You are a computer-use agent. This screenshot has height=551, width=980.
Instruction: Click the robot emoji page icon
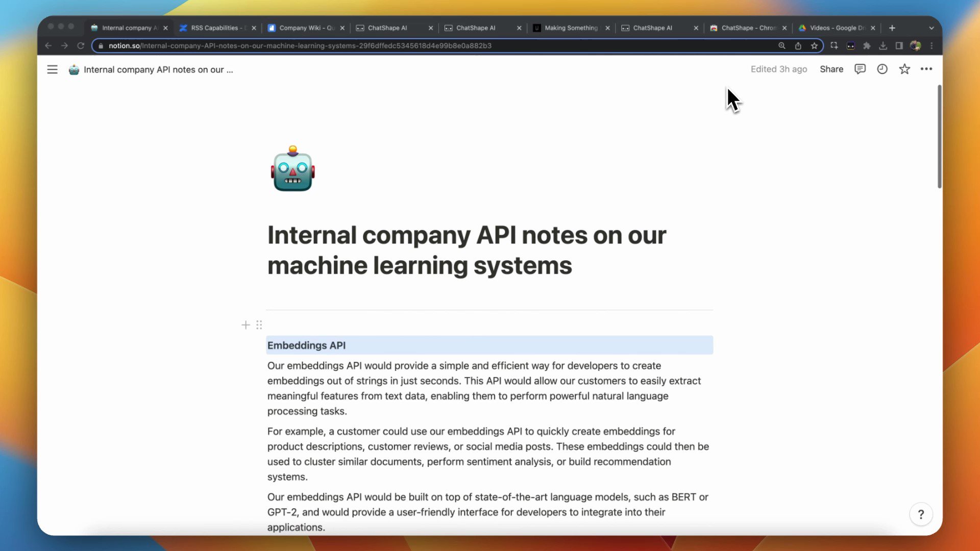pyautogui.click(x=292, y=170)
